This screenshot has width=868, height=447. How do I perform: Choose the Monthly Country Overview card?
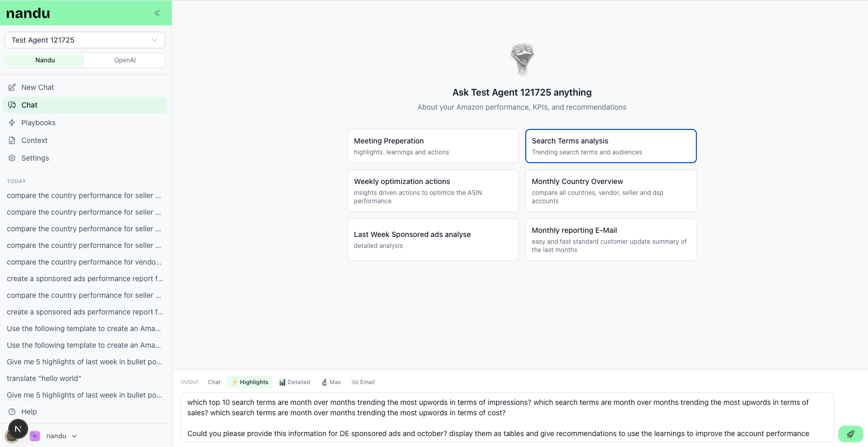click(611, 191)
